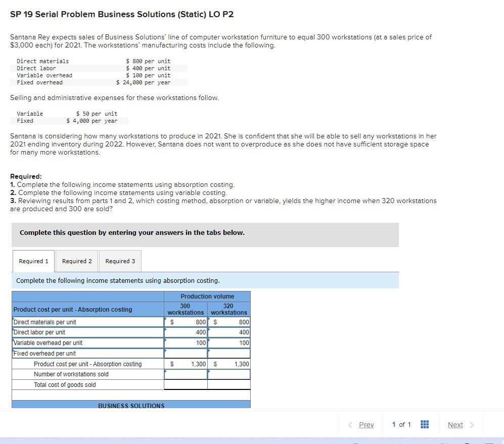Click the Total cost of goods sold cell under 320 workstations
The height and width of the screenshot is (444, 504).
(228, 384)
